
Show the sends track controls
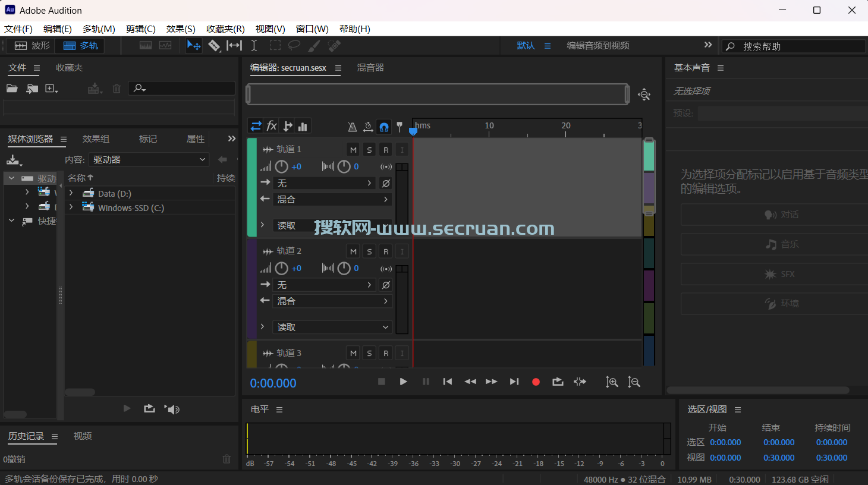pyautogui.click(x=288, y=126)
